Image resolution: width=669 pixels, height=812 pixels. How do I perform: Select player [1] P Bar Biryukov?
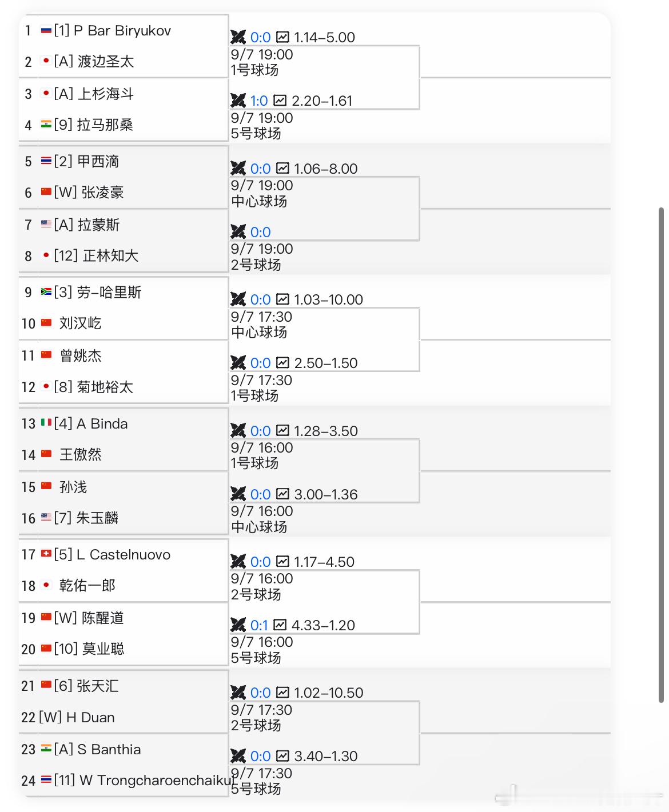pos(112,30)
